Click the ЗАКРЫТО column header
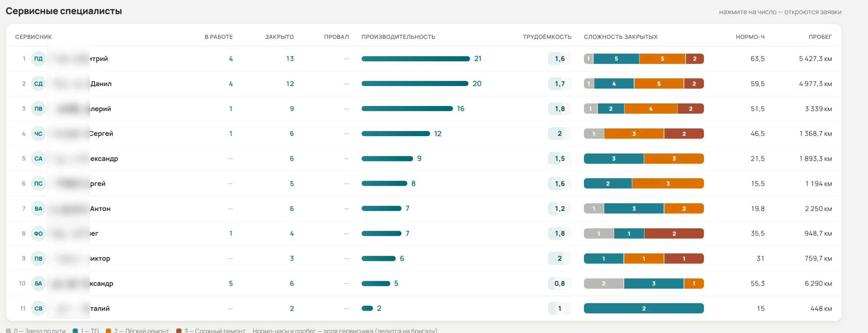Screen dimensions: 868x333 (279, 37)
